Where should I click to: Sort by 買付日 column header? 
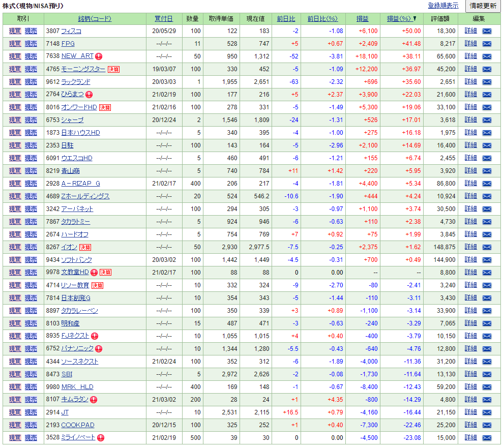164,19
